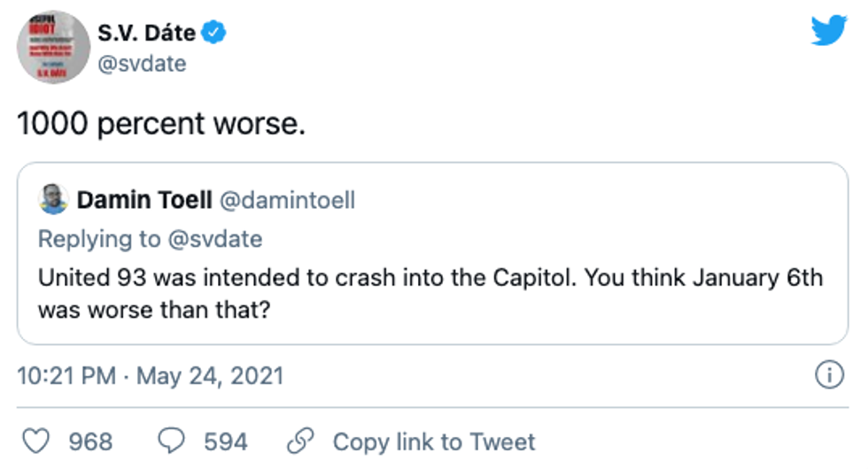The image size is (868, 469).
Task: Open the S.V. Dáte display name
Action: tap(146, 34)
